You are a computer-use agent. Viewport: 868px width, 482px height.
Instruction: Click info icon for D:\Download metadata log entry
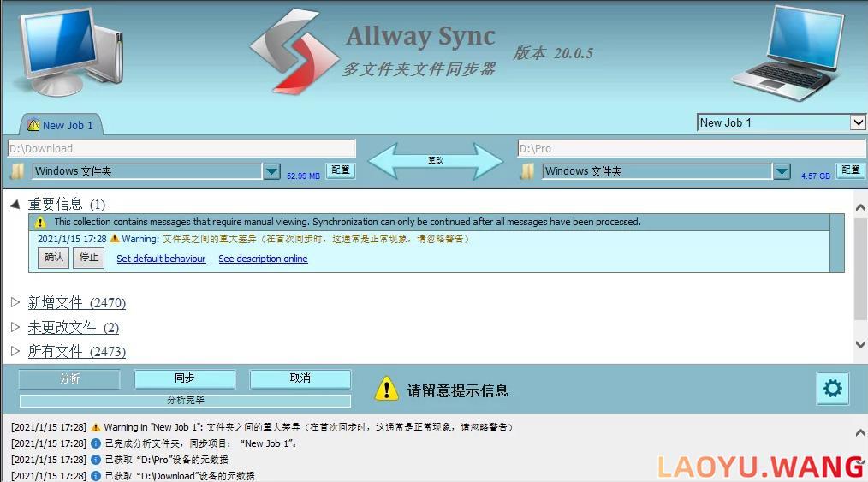click(96, 475)
